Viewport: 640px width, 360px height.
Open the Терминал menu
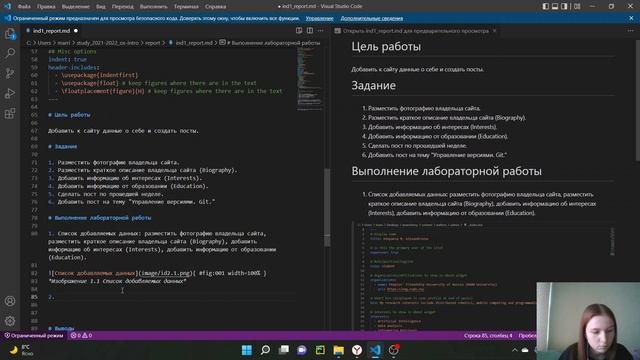click(x=186, y=7)
